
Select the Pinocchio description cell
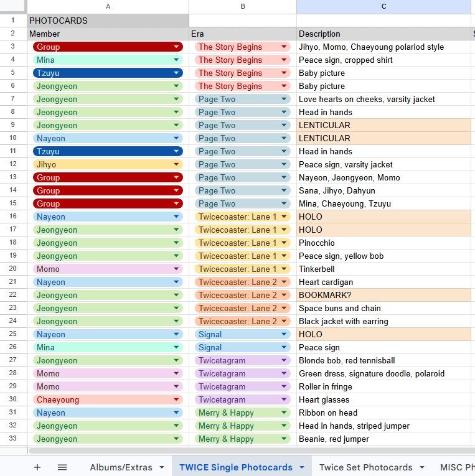383,243
